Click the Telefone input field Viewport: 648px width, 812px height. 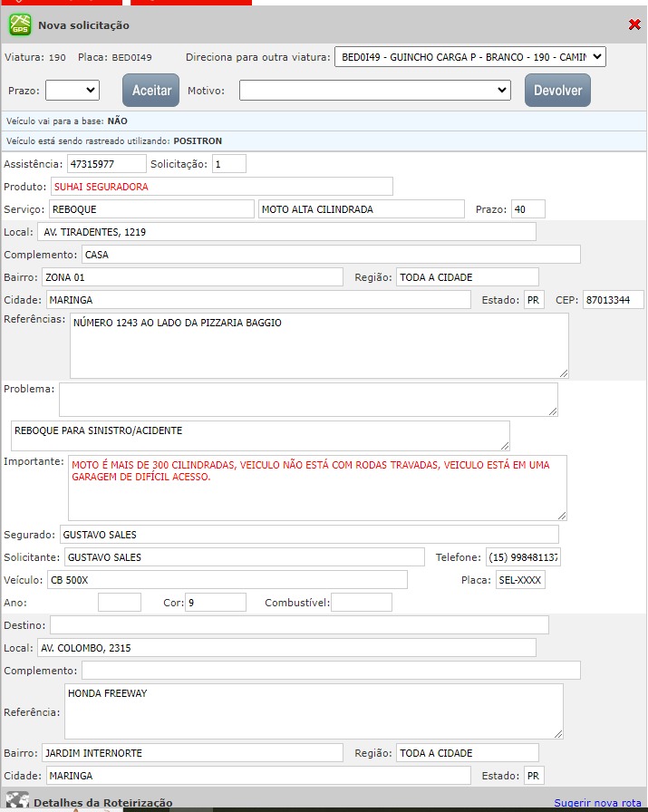point(523,557)
